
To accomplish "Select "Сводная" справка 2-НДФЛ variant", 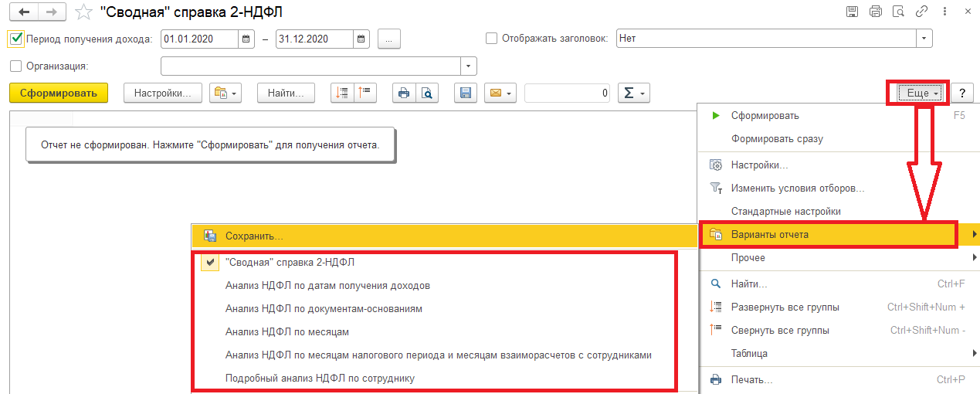I will click(x=444, y=262).
